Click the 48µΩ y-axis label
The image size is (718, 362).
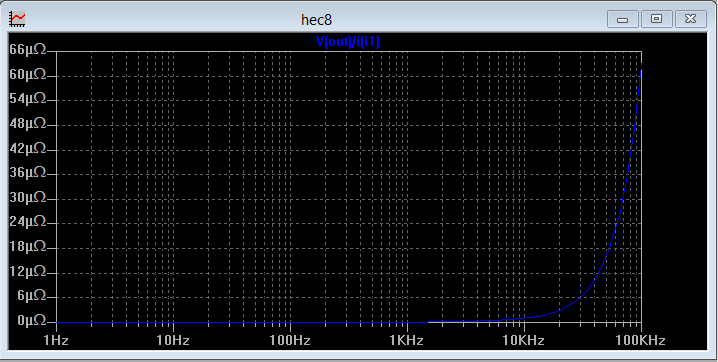28,124
